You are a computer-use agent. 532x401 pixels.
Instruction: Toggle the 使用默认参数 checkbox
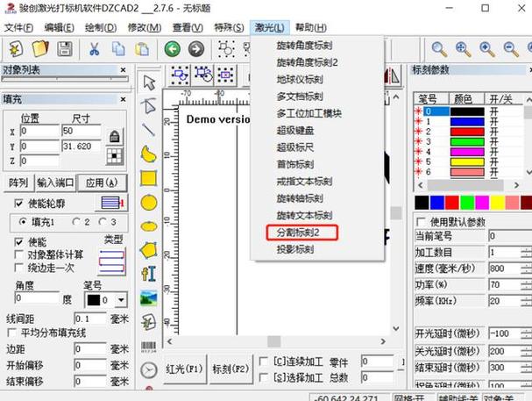(x=421, y=222)
